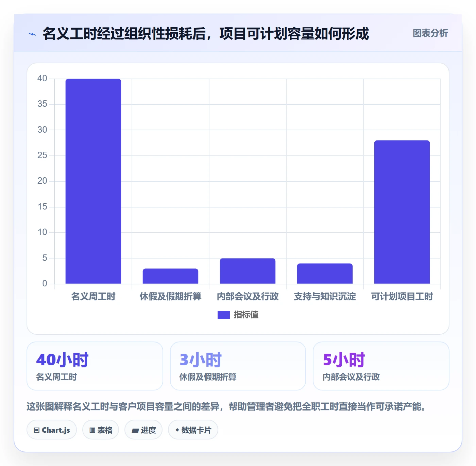Select the 支持与知识沉淀 bar
The image size is (476, 466).
click(x=325, y=273)
